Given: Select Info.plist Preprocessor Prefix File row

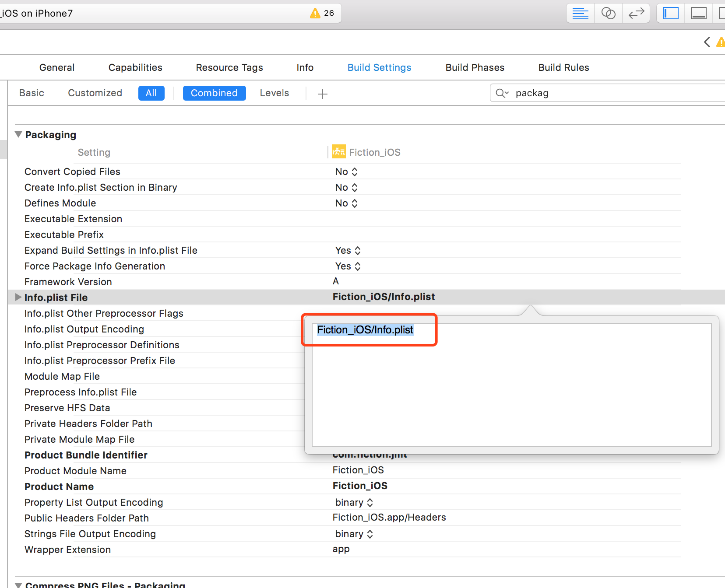Looking at the screenshot, I should coord(100,360).
